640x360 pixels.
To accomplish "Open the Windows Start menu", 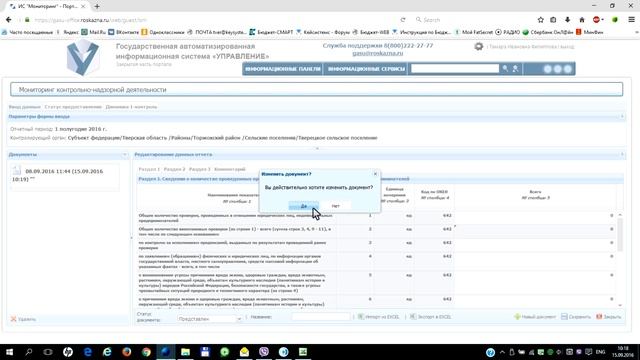I will point(9,352).
